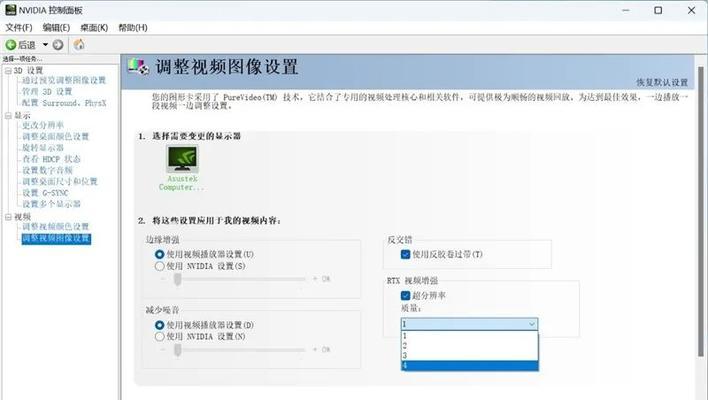Click the video image settings header icon
This screenshot has height=400, width=708.
(138, 66)
